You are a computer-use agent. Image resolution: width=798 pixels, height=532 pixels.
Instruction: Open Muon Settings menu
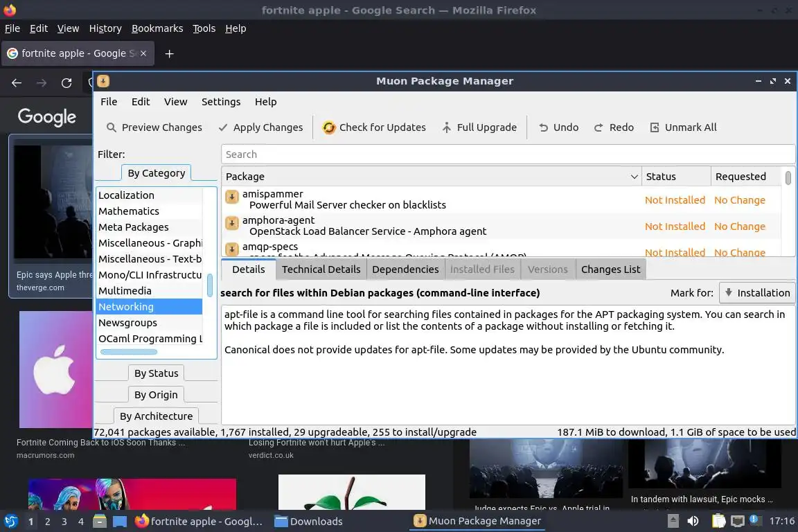221,102
